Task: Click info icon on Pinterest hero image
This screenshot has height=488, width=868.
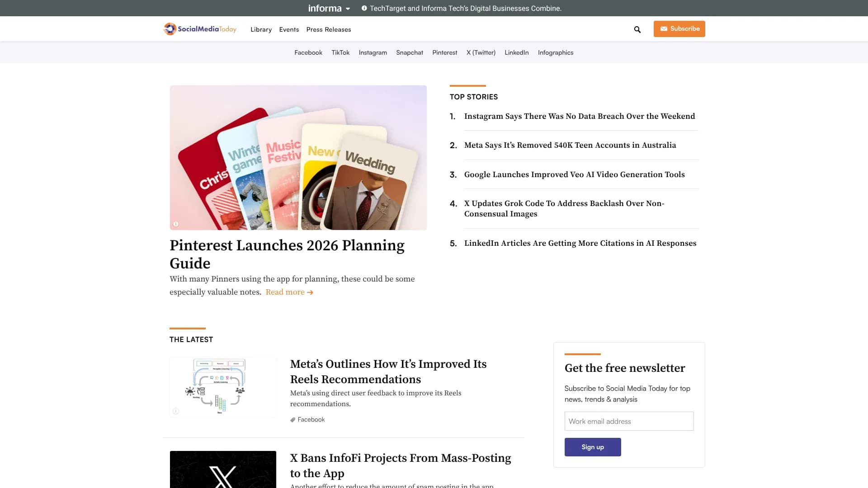Action: point(176,224)
